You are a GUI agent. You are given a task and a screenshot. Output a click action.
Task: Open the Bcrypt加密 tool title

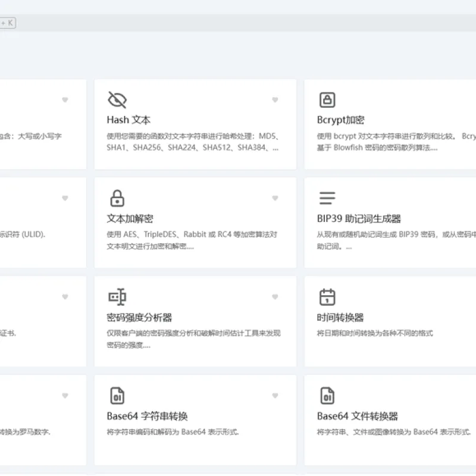tap(340, 120)
